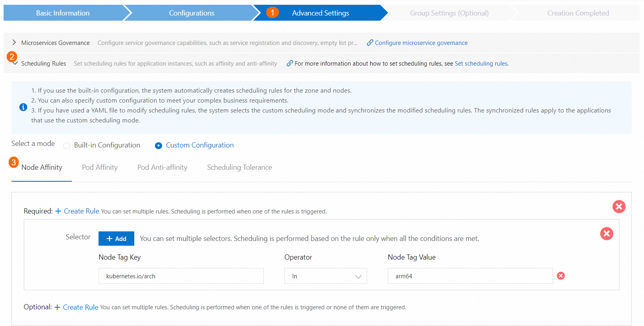Click the info icon in the tips box
644x326 pixels.
[x=23, y=107]
